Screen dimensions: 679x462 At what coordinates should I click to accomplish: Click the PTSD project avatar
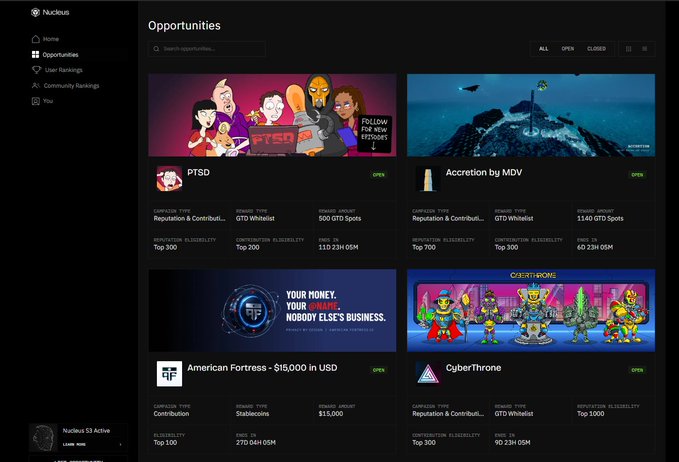pyautogui.click(x=169, y=178)
